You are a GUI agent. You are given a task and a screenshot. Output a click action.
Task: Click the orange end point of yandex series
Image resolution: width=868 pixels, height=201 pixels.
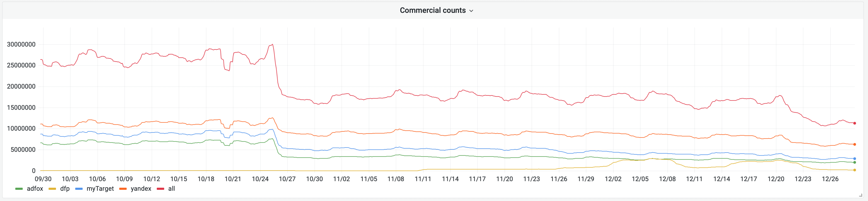[x=855, y=144]
